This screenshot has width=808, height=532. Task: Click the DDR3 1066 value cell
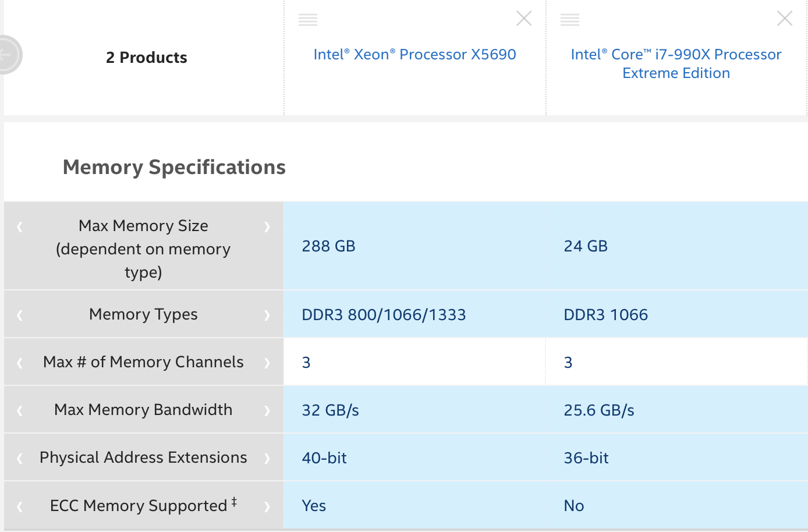pos(676,314)
